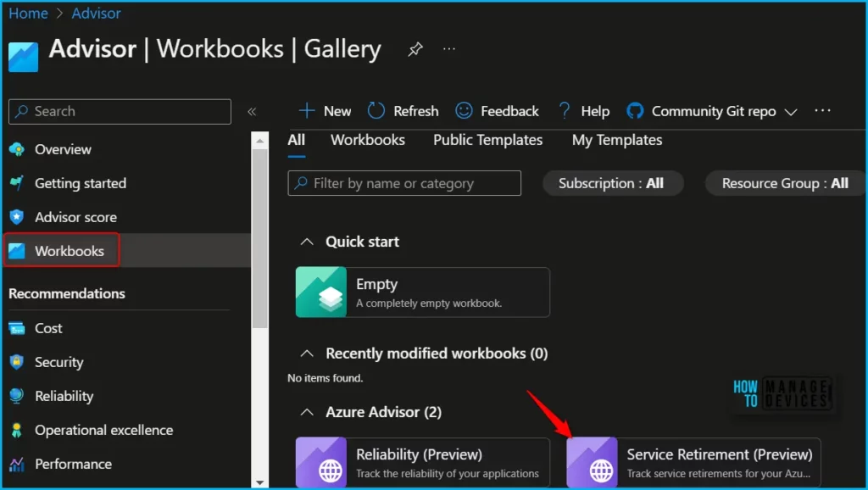Click the Help button label
The width and height of the screenshot is (868, 490).
[595, 111]
